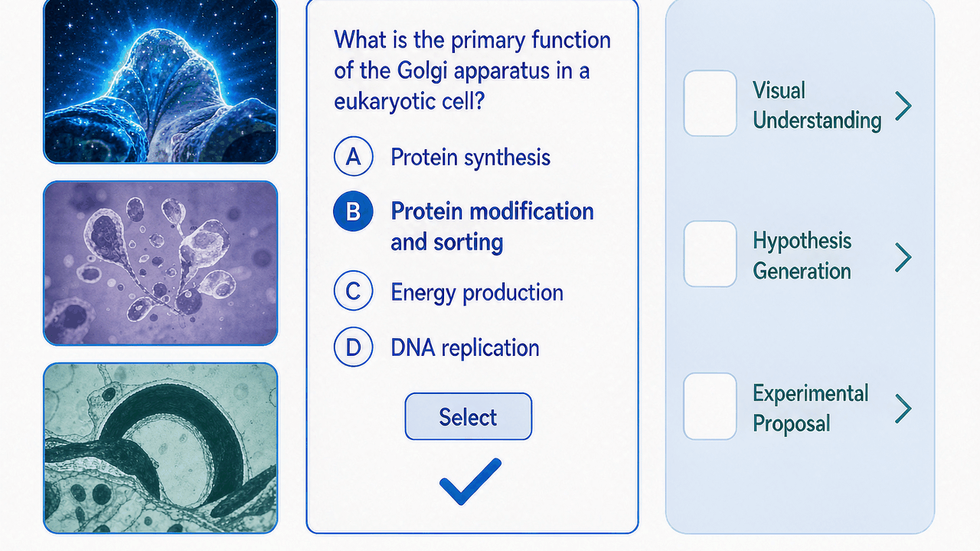Enable the Experimental Proposal checkbox
Screen dimensions: 980x551
pos(710,406)
